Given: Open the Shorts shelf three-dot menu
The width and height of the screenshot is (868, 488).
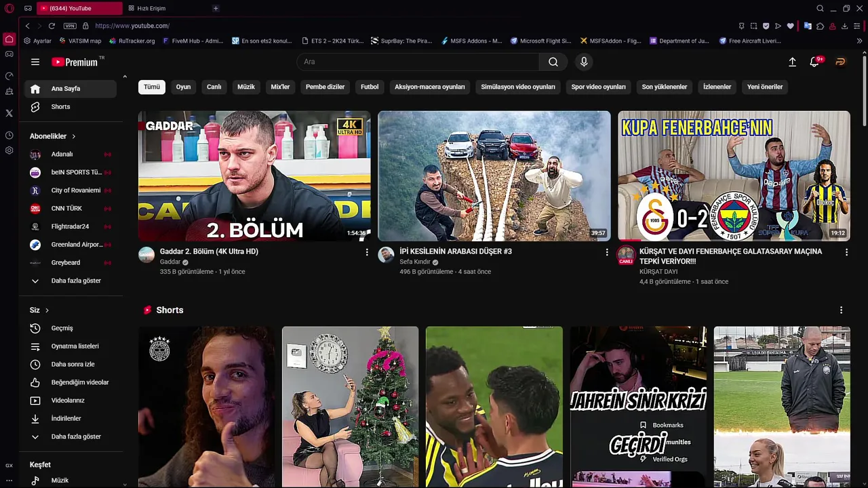Looking at the screenshot, I should coord(841,310).
